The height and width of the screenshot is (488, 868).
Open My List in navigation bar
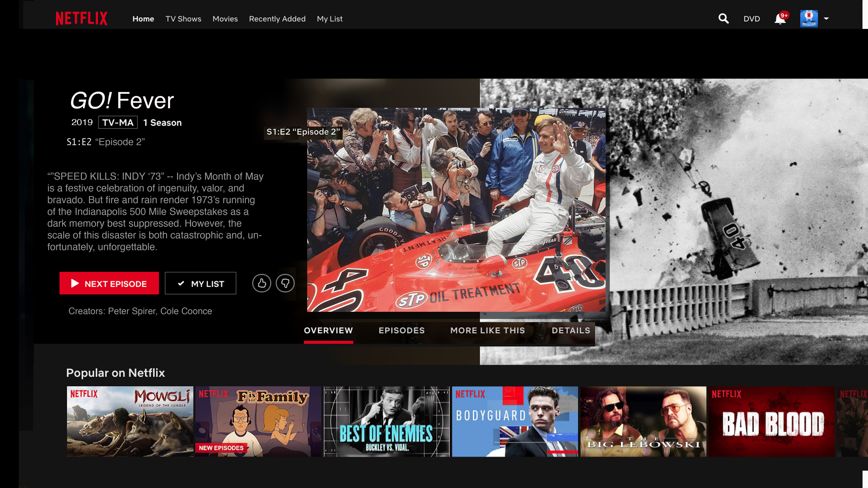(329, 19)
